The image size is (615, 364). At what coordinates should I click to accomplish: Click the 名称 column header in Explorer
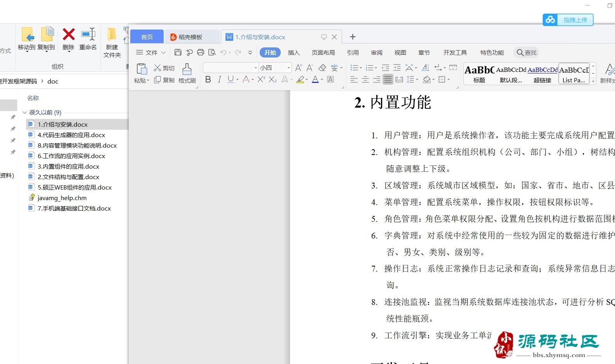point(33,98)
